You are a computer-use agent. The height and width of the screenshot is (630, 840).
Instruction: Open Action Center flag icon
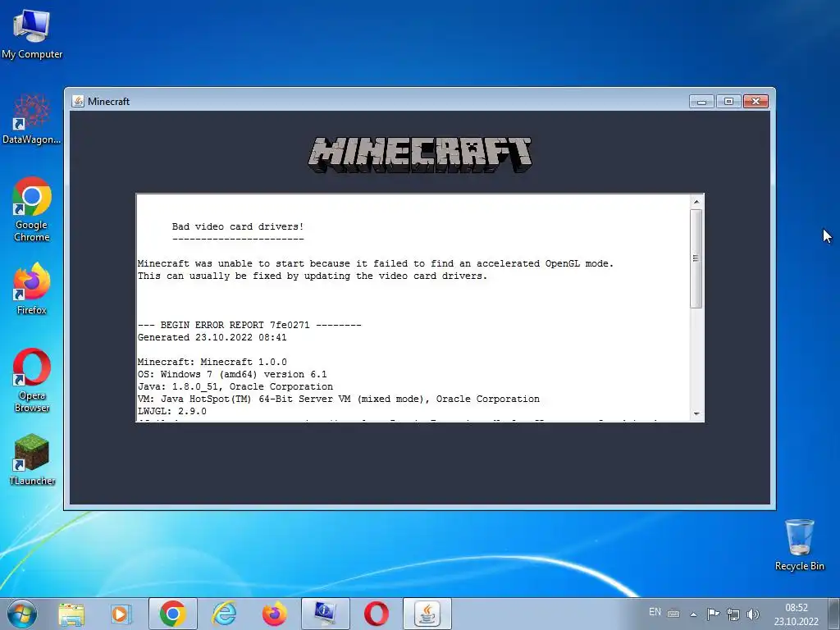713,614
